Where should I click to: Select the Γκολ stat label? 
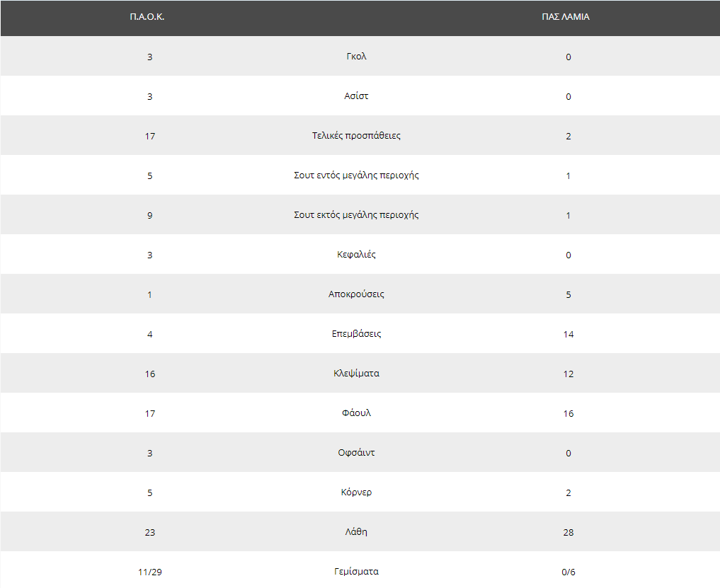(356, 57)
